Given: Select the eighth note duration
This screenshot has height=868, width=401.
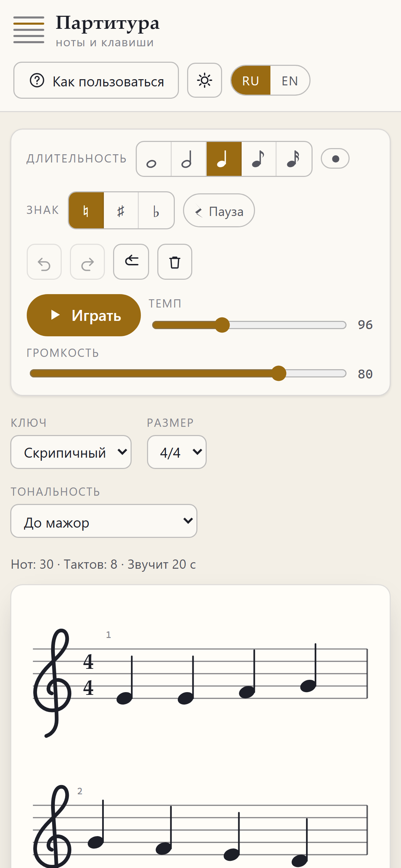Looking at the screenshot, I should 259,159.
